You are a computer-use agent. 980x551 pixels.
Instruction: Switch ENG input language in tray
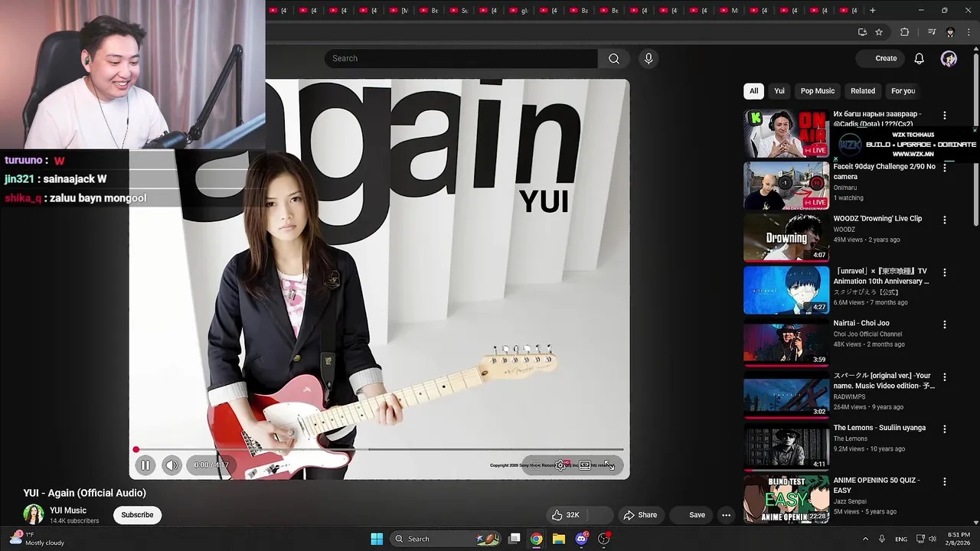tap(901, 539)
